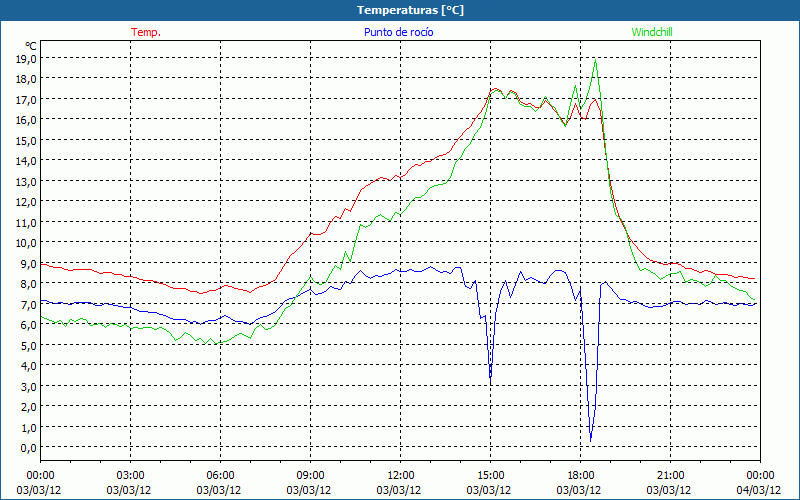Image resolution: width=800 pixels, height=500 pixels.
Task: Click the '09:00' time axis label
Action: (x=311, y=476)
